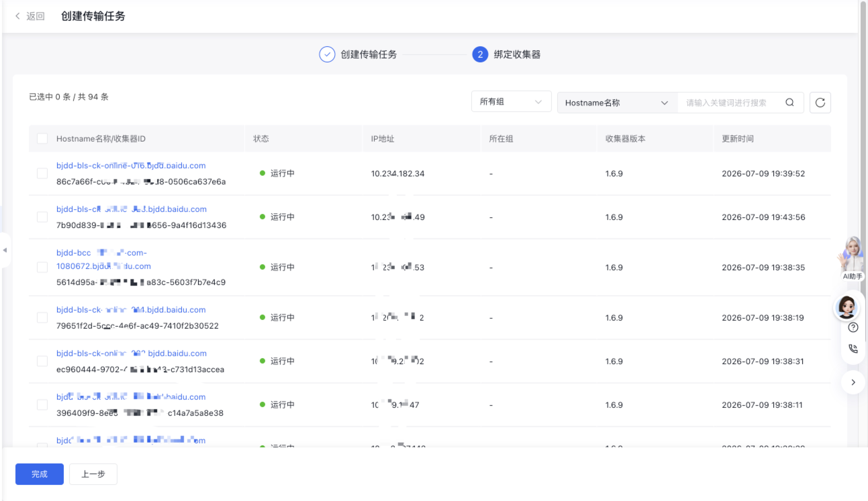The image size is (868, 501).
Task: Toggle the select-all checkbox in the table header
Action: pyautogui.click(x=42, y=139)
